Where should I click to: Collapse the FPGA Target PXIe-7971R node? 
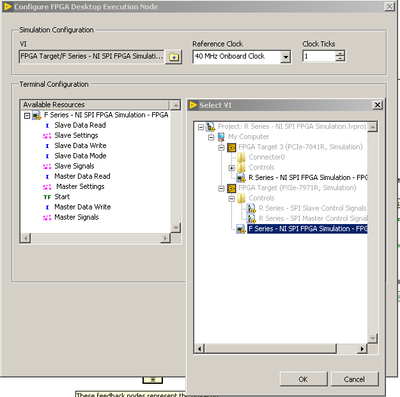(221, 189)
